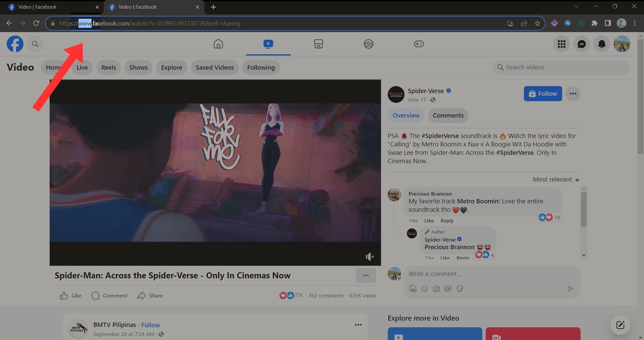
Task: Click the GIF icon in comment box
Action: tap(448, 289)
